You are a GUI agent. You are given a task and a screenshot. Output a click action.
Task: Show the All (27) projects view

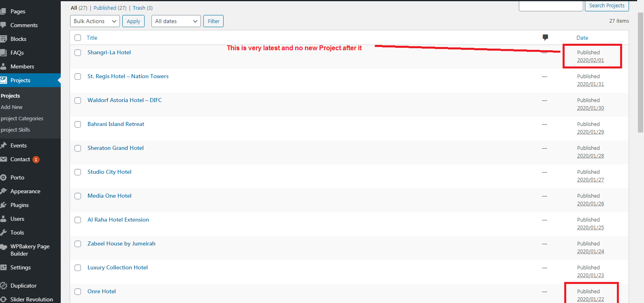79,8
